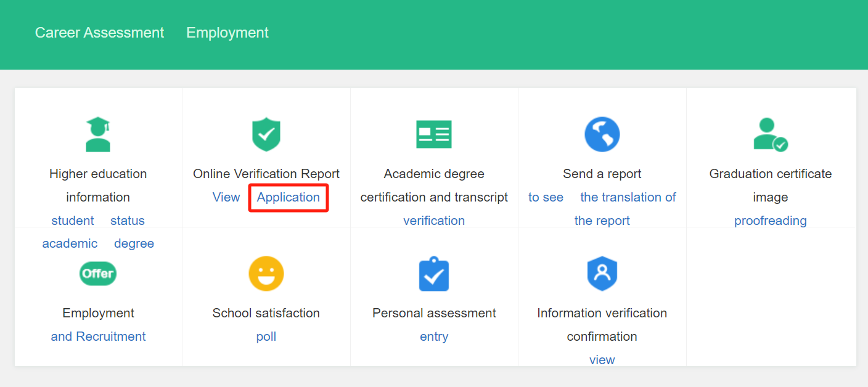Click the view link under Information verification confirmation

point(602,359)
